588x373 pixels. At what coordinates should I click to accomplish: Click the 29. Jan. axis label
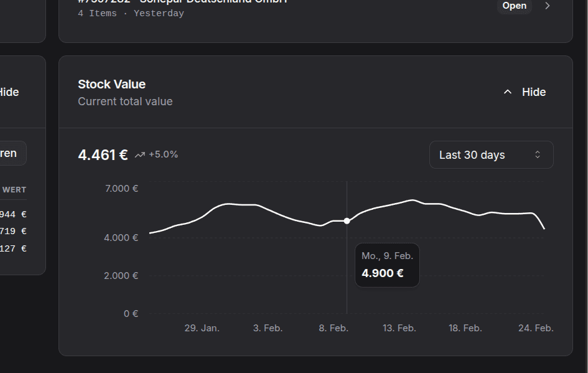pyautogui.click(x=202, y=328)
